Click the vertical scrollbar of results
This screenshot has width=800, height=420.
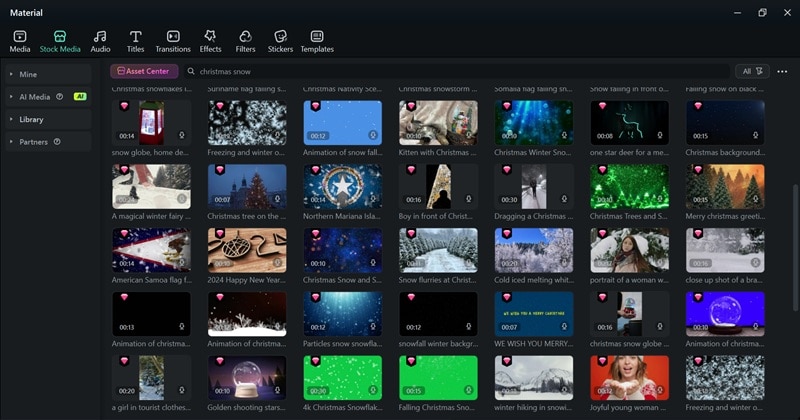click(795, 248)
